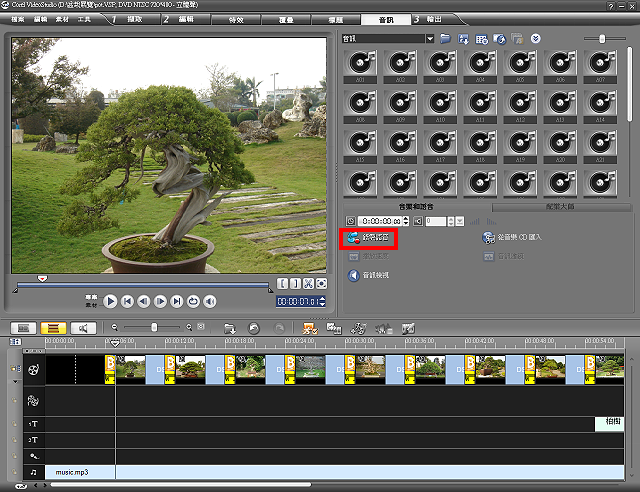Screen dimensions: 640x492
Task: Switch to the Effect step tab
Action: point(236,20)
